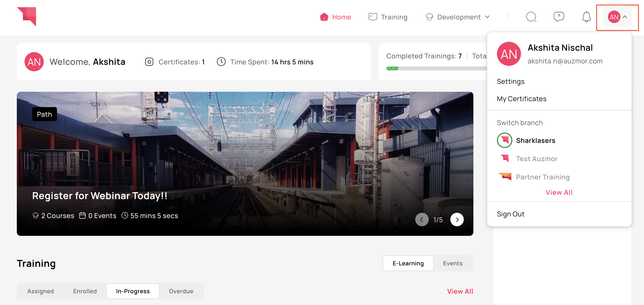Switch to Partner Training branch
This screenshot has height=305, width=644.
[x=543, y=177]
